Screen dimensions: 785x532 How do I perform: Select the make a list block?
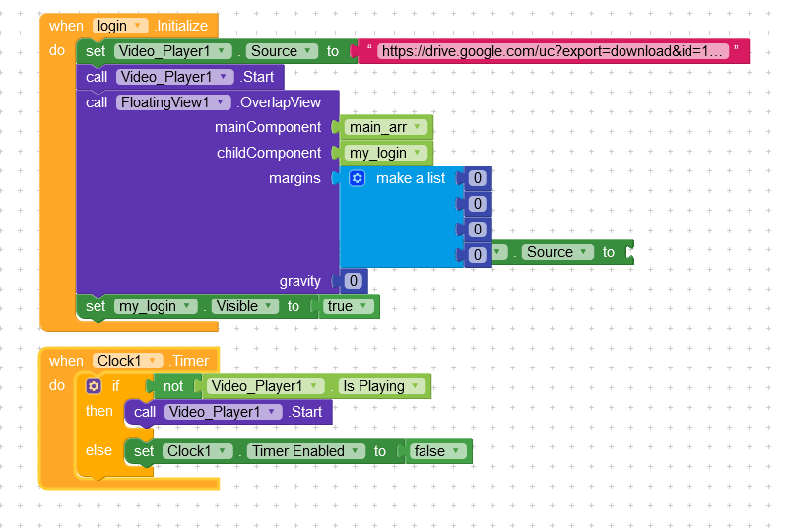click(411, 178)
